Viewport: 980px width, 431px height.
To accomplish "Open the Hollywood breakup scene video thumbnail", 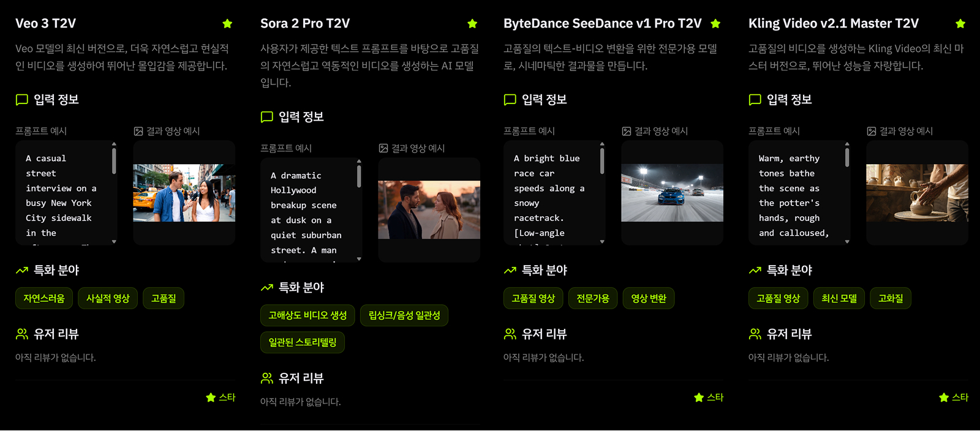I will coord(429,210).
